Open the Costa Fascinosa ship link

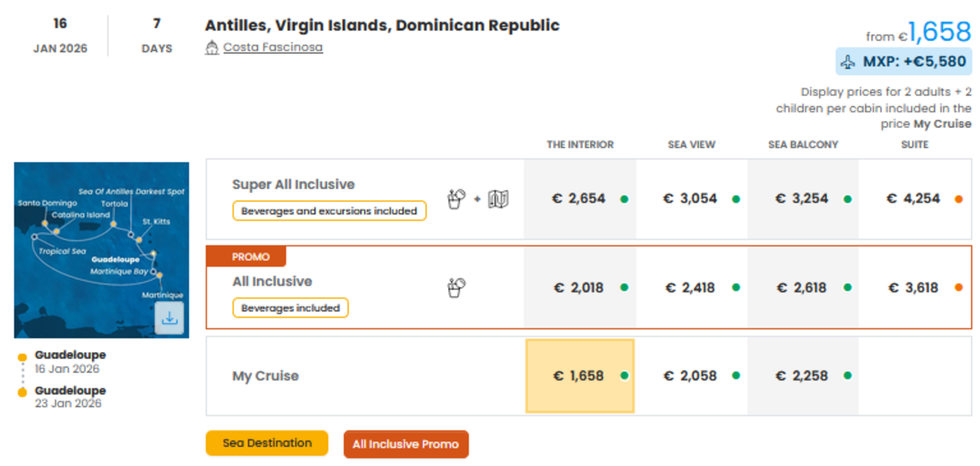click(272, 47)
